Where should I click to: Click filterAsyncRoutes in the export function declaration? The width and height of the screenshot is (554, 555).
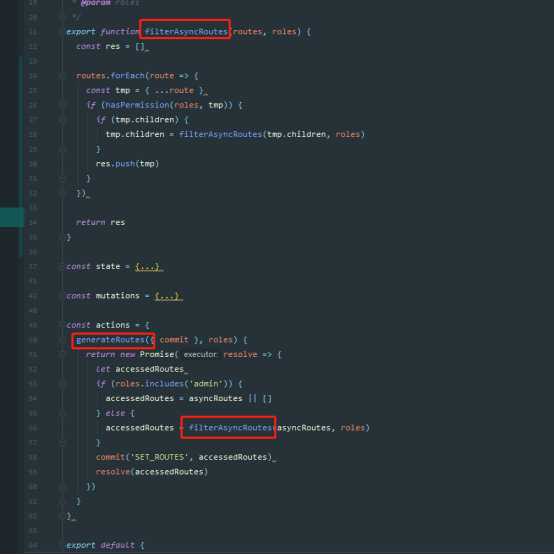[186, 32]
